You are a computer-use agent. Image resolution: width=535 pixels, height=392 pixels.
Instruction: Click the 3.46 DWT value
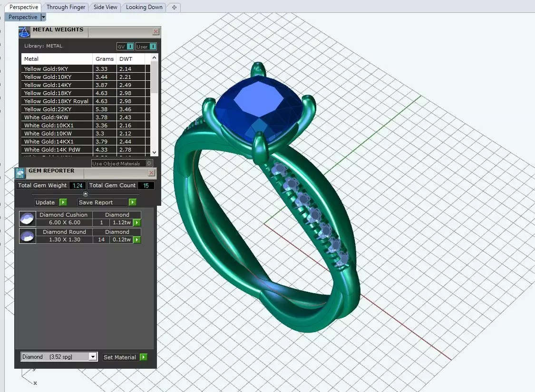click(x=125, y=109)
